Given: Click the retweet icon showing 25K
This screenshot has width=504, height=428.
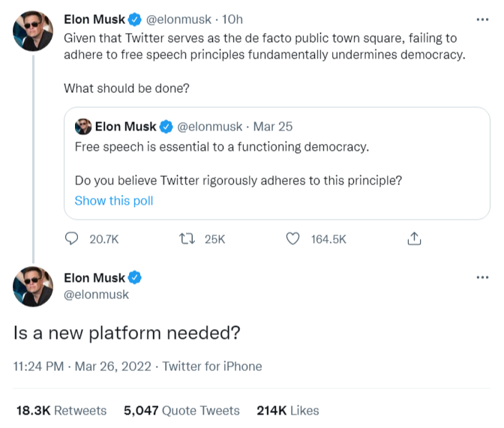Looking at the screenshot, I should pyautogui.click(x=187, y=239).
